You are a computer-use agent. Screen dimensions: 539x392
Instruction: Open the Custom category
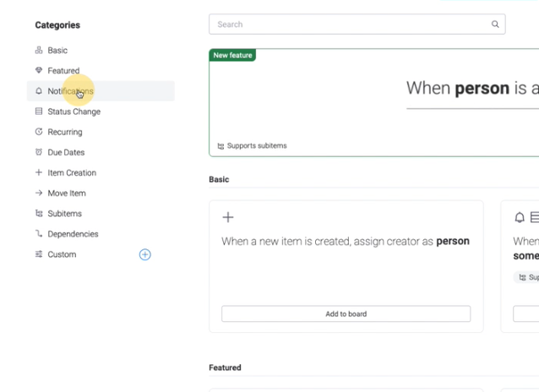click(x=62, y=254)
